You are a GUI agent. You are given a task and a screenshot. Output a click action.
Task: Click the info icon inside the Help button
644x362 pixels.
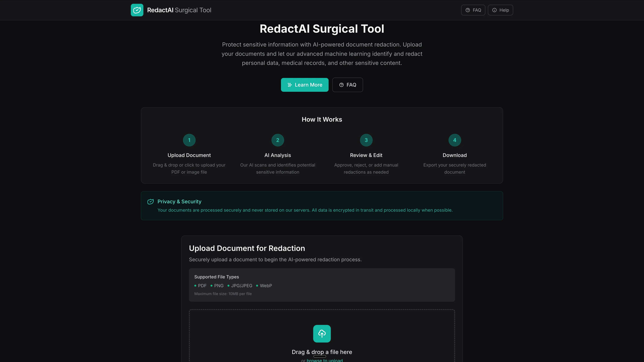(x=494, y=10)
